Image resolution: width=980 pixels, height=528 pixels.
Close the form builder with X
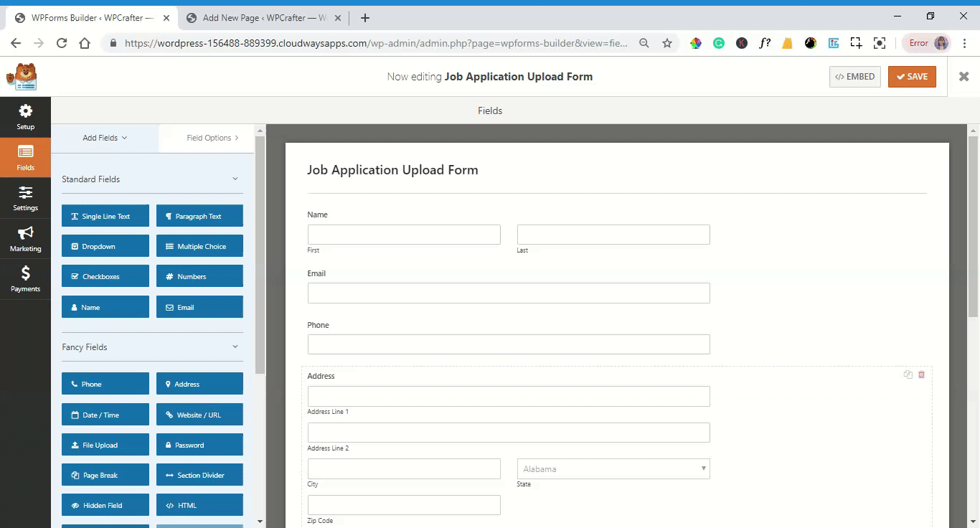point(963,77)
